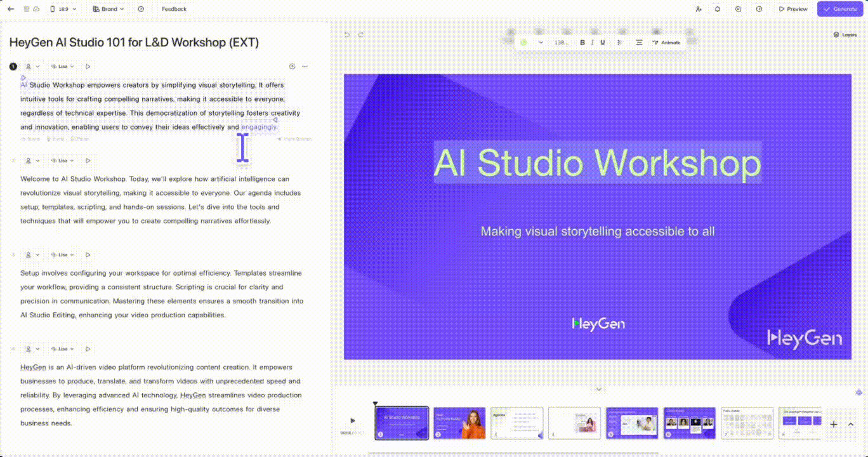Screen dimensions: 868x457
Task: Open the green text color swatch
Action: point(523,43)
